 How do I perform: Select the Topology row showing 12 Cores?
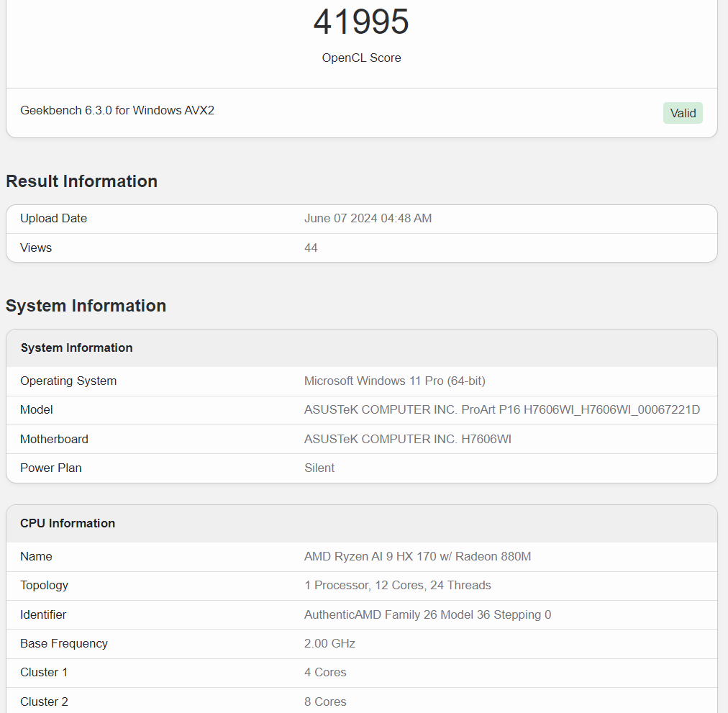pyautogui.click(x=397, y=585)
